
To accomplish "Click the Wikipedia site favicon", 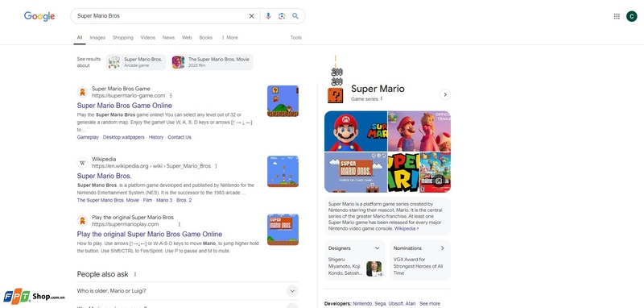I will click(83, 162).
